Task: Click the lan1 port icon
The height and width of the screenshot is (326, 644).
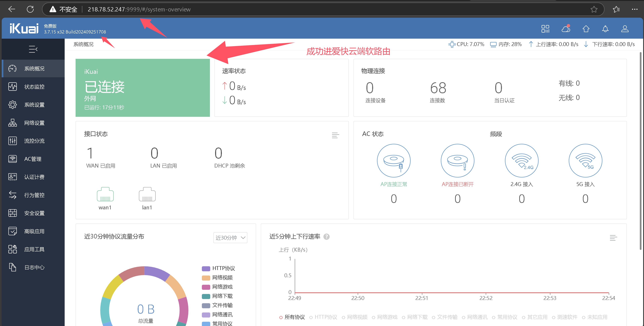Action: click(x=147, y=194)
